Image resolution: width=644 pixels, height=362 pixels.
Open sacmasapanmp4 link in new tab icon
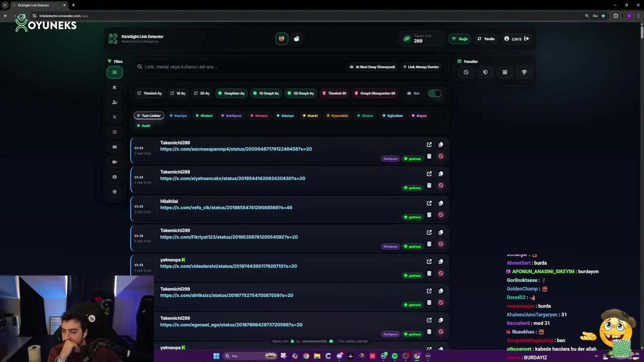click(x=429, y=145)
